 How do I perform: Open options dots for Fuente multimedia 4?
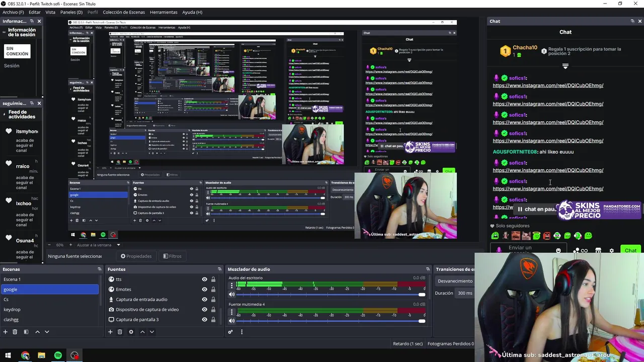click(x=231, y=312)
